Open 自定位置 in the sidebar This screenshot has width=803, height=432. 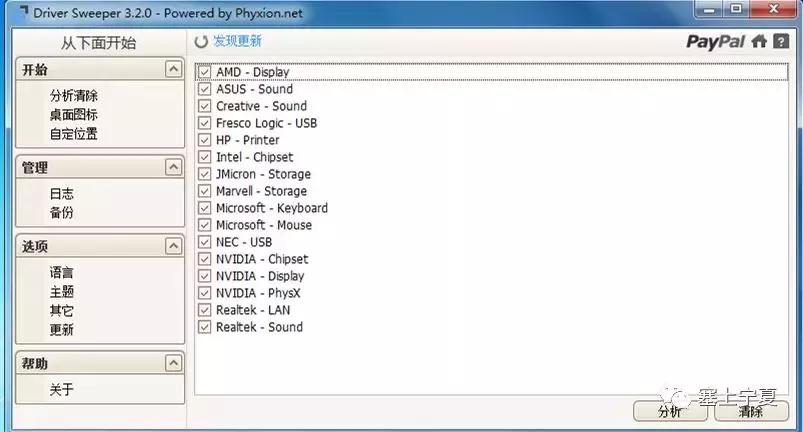(x=74, y=134)
